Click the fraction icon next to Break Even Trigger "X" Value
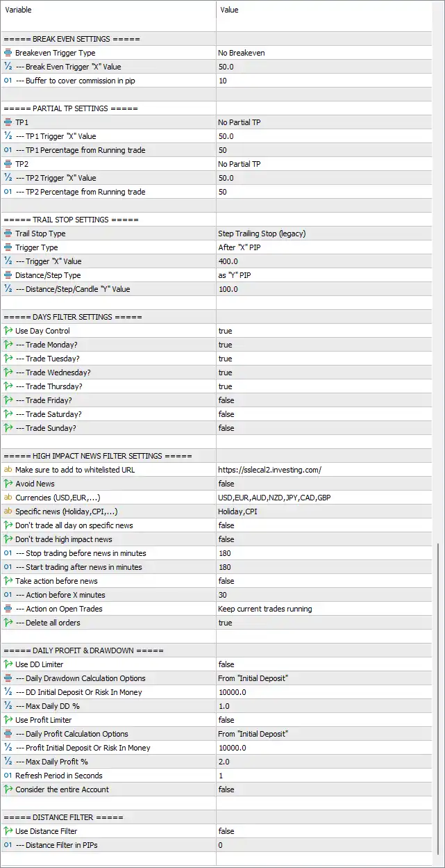The height and width of the screenshot is (868, 445). [x=8, y=67]
